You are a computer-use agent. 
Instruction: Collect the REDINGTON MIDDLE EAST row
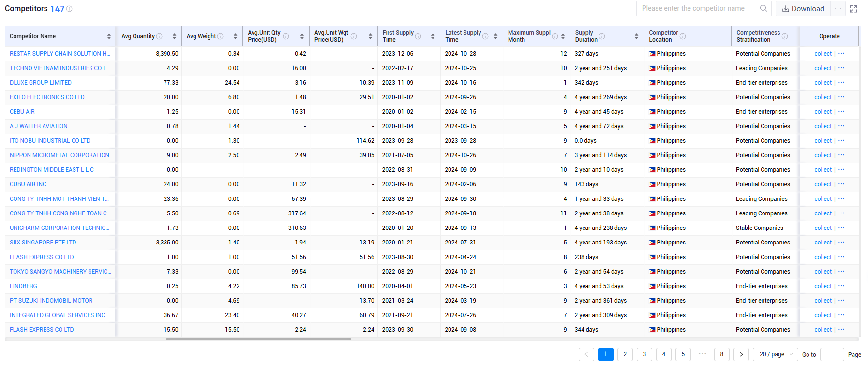(x=823, y=170)
